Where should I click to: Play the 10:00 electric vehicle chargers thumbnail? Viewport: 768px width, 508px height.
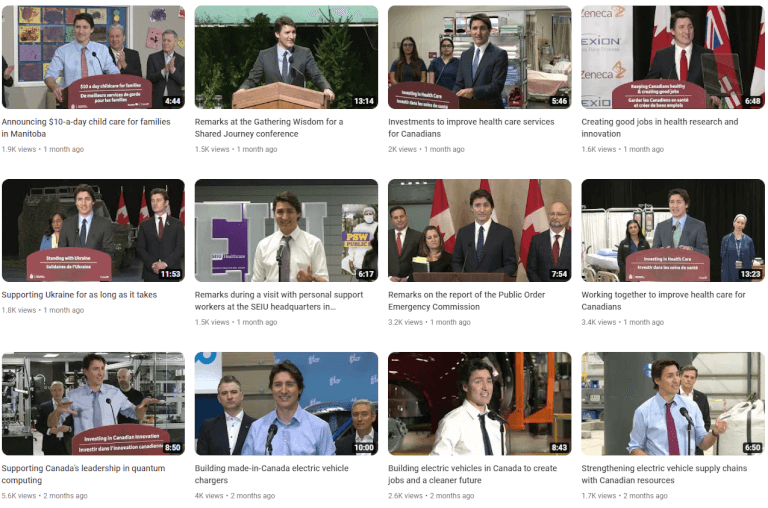coord(286,404)
